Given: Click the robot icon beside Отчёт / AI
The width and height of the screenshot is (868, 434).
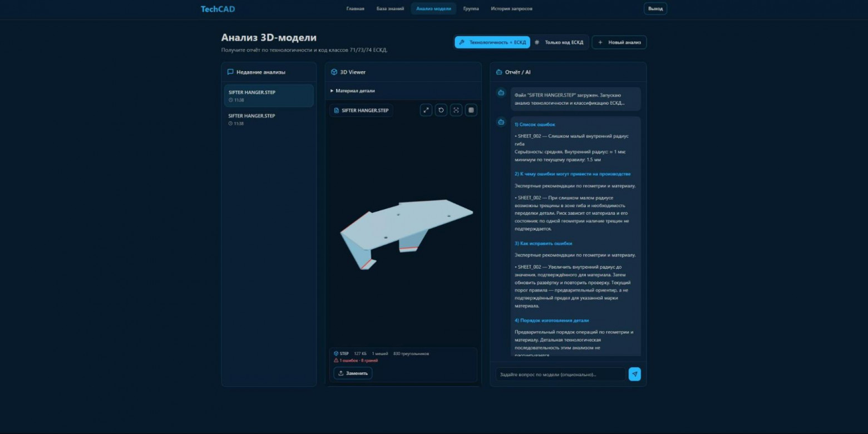Looking at the screenshot, I should 499,72.
